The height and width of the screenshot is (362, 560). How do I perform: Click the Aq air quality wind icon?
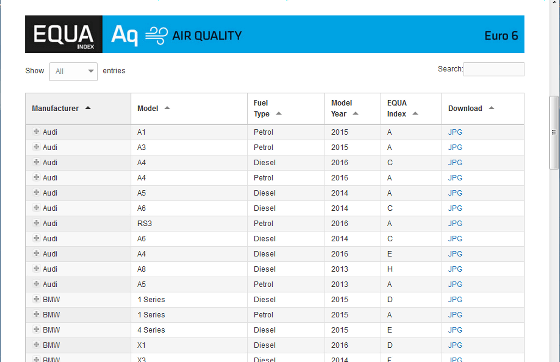coord(156,36)
